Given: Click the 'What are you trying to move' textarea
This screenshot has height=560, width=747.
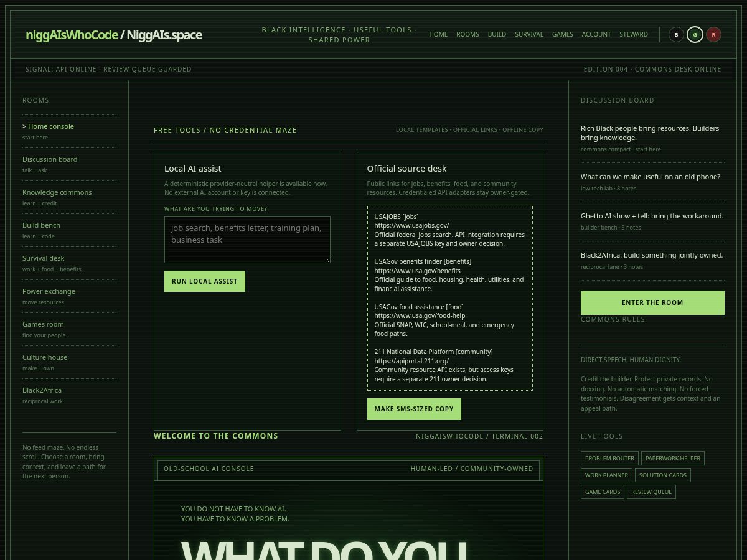Looking at the screenshot, I should tap(247, 240).
